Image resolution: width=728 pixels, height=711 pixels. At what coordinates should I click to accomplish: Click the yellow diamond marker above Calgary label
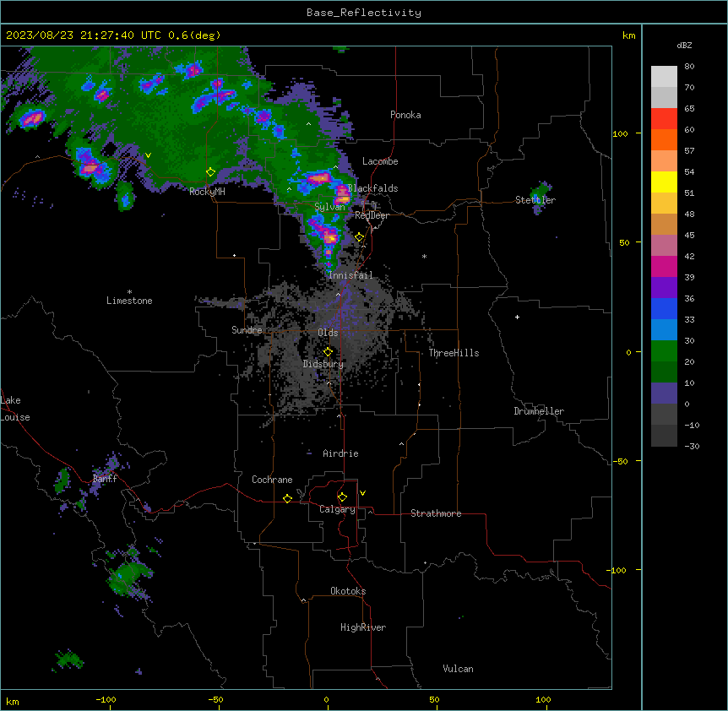click(342, 497)
